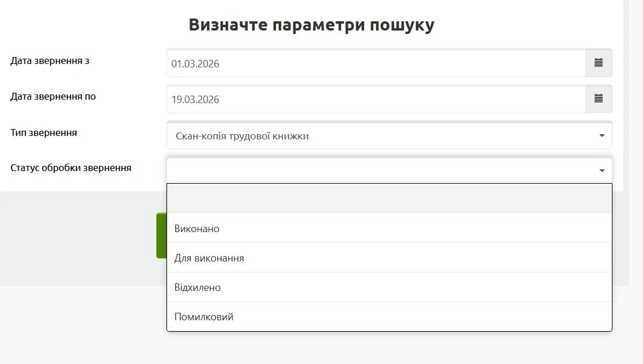643x364 pixels.
Task: Click the 'Скан-копія трудової книжки' selected value text
Action: [x=242, y=136]
